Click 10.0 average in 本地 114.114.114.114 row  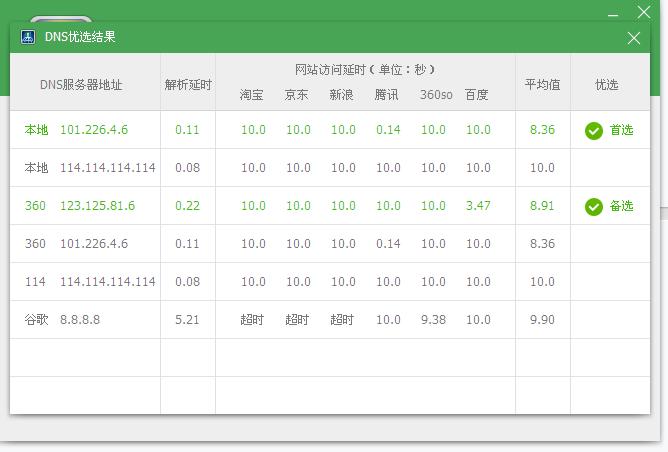point(542,167)
